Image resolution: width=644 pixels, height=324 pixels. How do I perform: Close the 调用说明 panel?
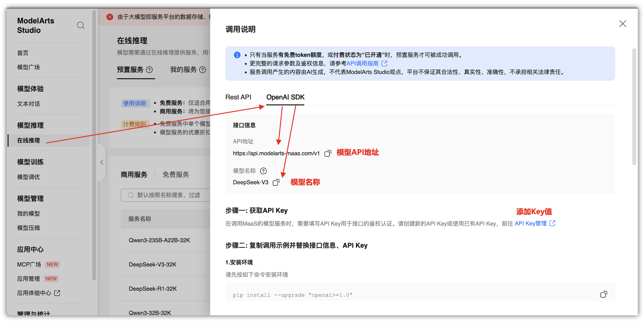622,24
